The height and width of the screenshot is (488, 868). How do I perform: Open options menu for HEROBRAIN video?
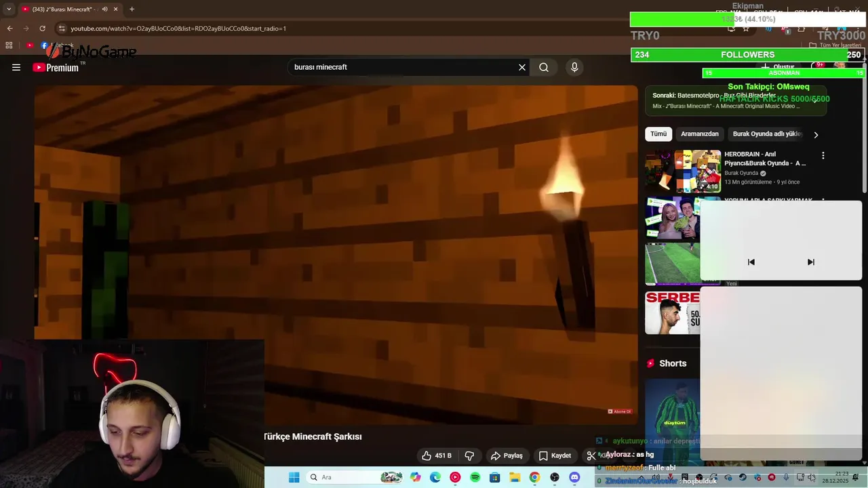823,155
